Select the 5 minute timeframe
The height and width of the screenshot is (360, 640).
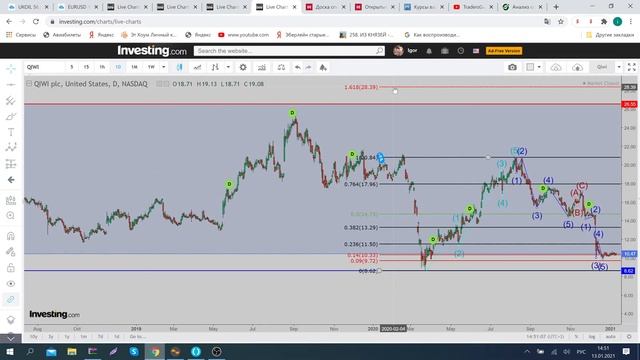point(72,67)
